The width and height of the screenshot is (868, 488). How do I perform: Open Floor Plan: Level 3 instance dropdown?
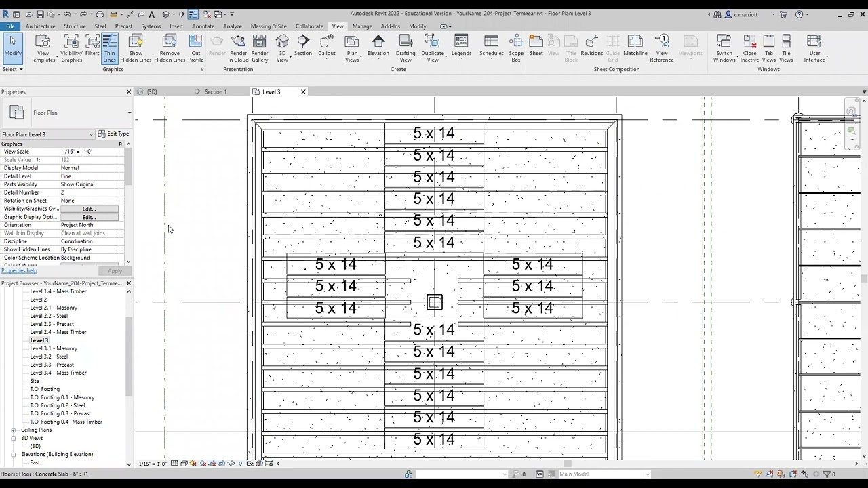48,134
